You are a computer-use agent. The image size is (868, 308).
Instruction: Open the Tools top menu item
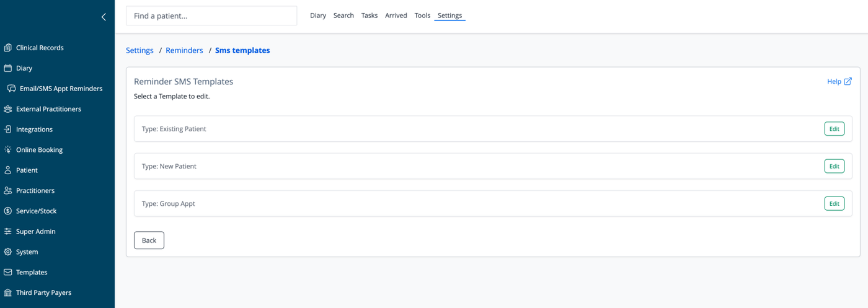[x=422, y=15]
